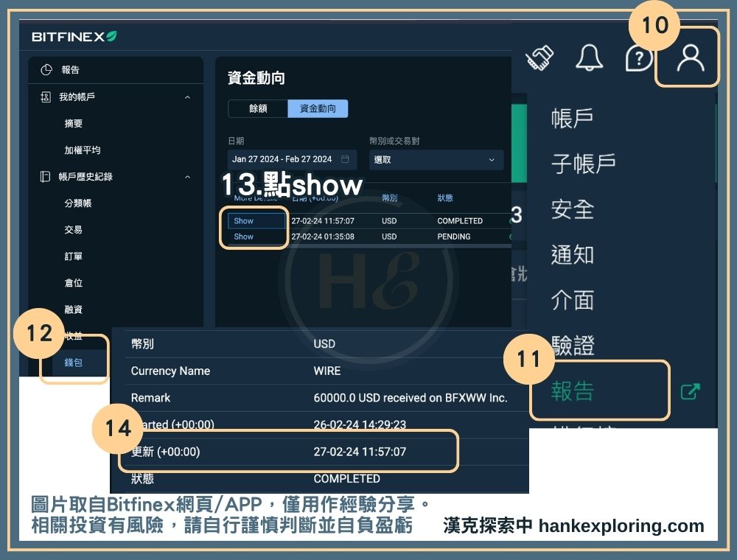This screenshot has height=560, width=737.
Task: Select 安全 in the profile menu
Action: [572, 209]
